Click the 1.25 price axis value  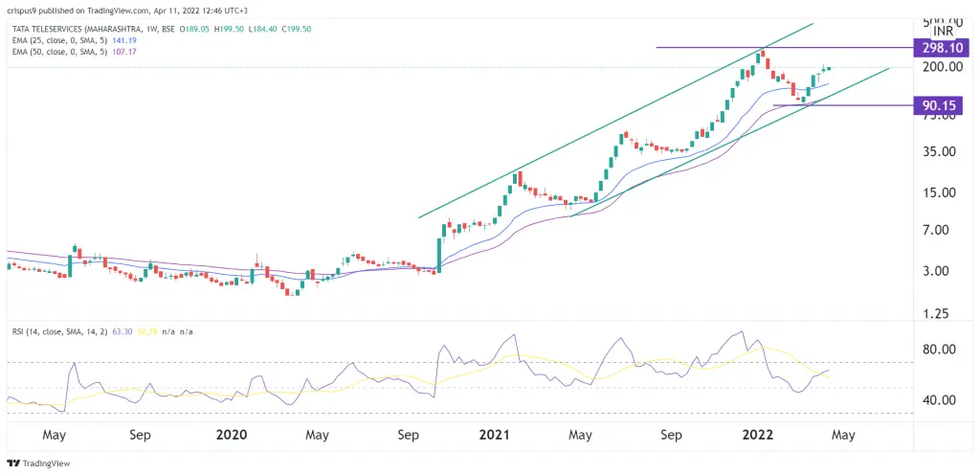(x=938, y=313)
